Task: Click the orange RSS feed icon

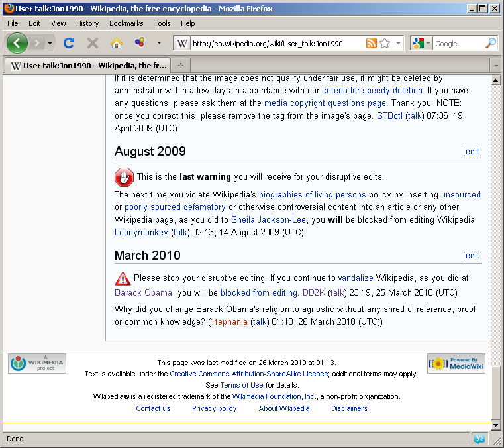Action: (372, 43)
